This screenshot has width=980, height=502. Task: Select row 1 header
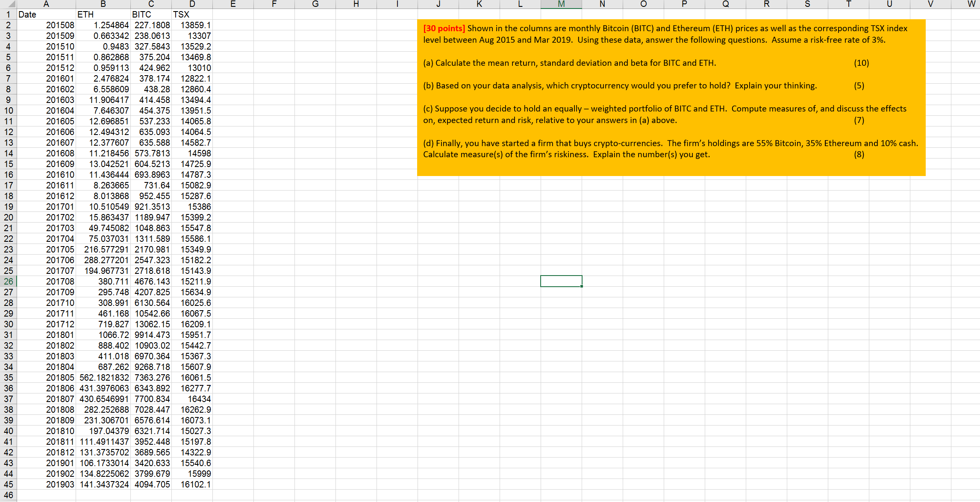[8, 15]
